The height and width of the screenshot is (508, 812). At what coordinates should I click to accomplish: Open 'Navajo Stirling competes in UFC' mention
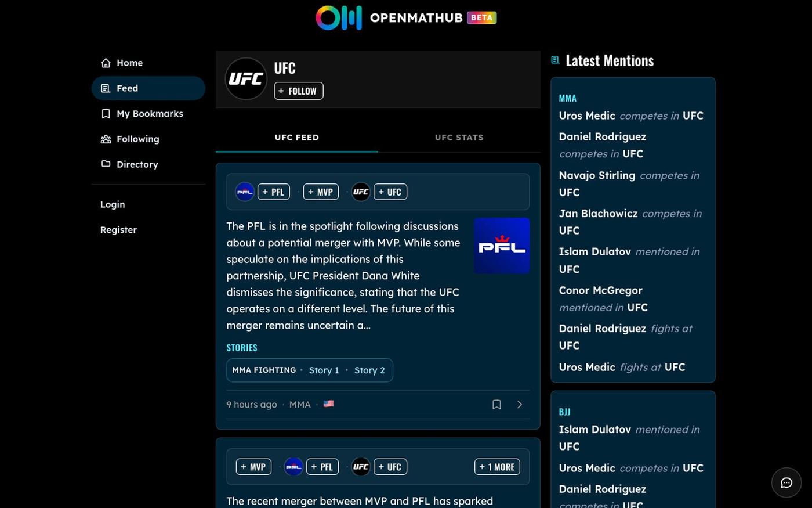(x=629, y=183)
